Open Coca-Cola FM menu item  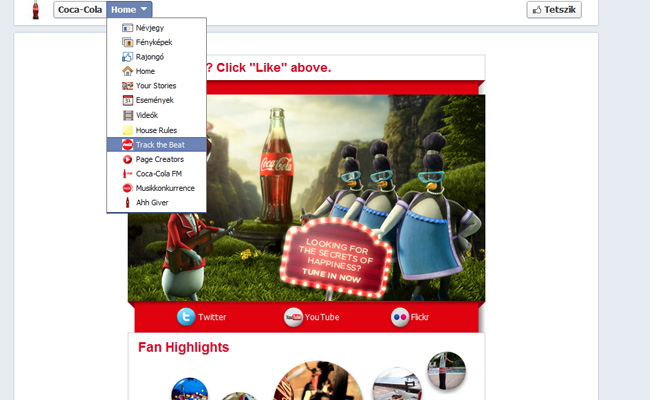(x=157, y=174)
